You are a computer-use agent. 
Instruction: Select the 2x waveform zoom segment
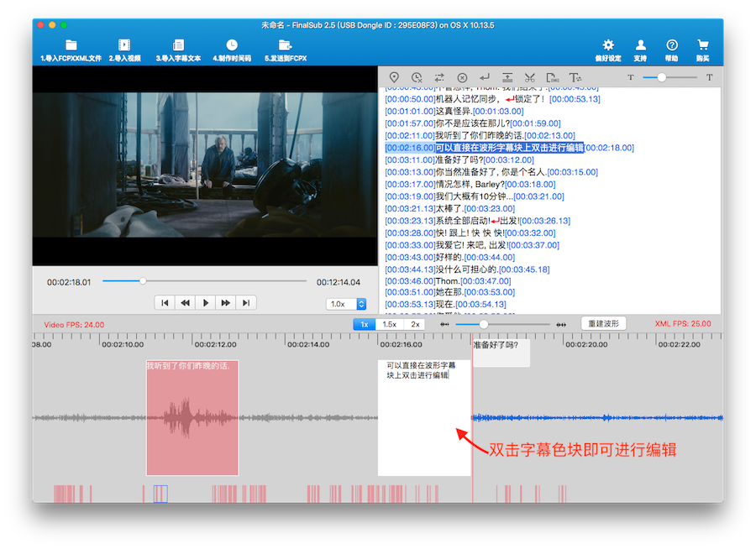[415, 324]
